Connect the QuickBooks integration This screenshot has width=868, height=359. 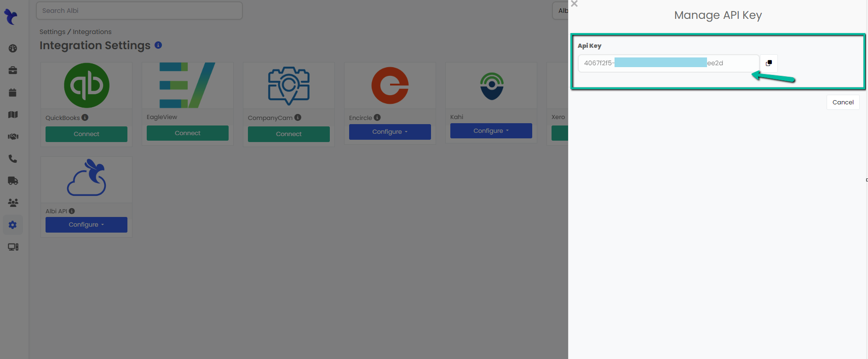[86, 134]
